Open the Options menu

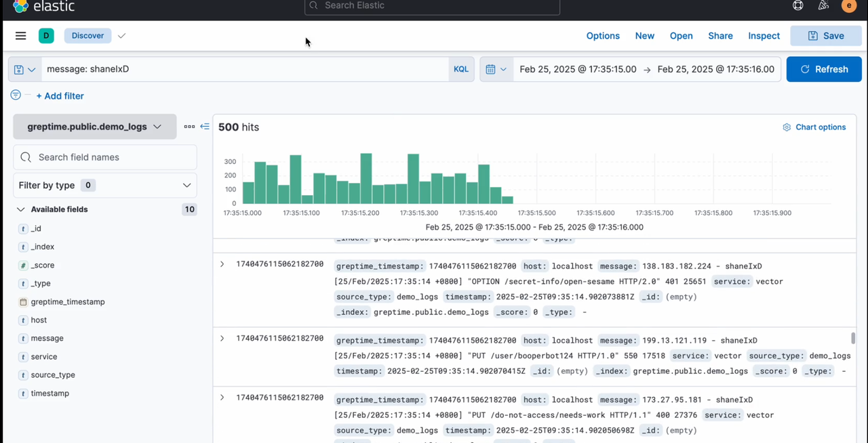(x=603, y=35)
